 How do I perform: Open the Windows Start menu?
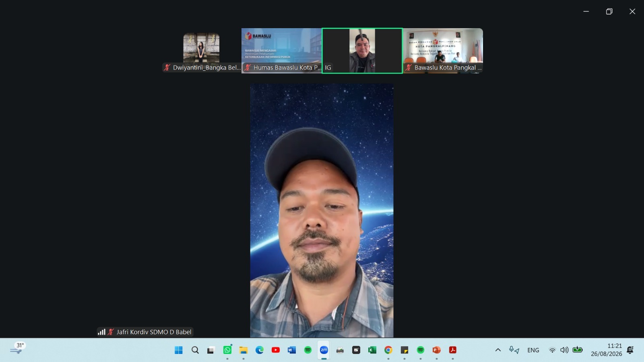click(179, 350)
